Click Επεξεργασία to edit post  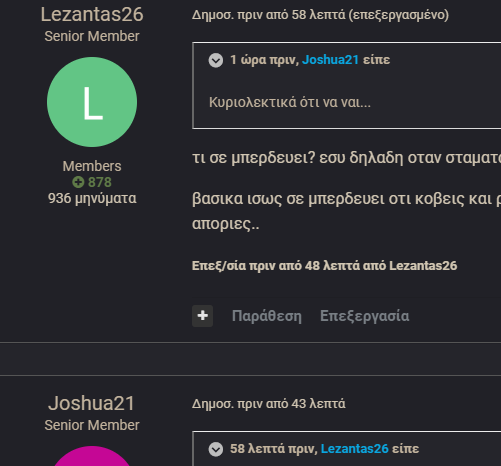pyautogui.click(x=364, y=316)
